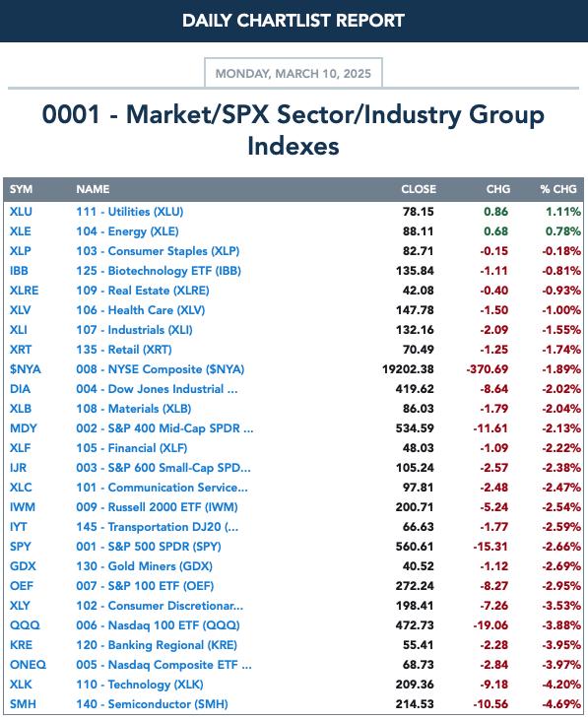Select the S&P 400 Mid-Cap SPDR link

click(x=164, y=428)
